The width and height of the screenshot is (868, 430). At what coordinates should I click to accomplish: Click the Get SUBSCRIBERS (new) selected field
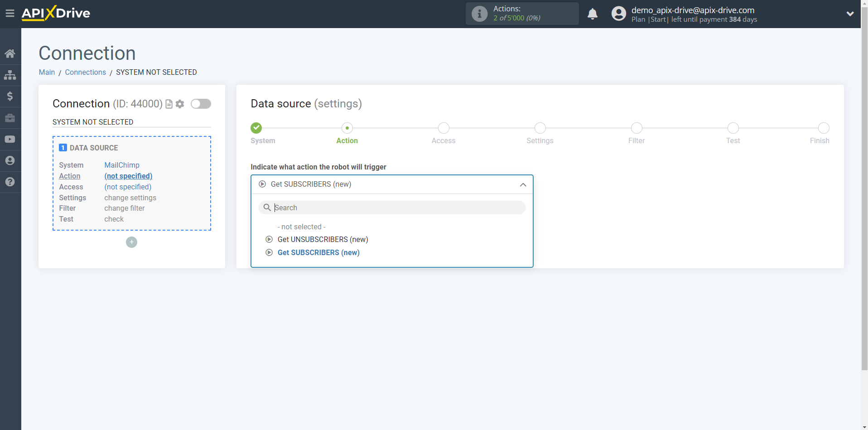click(x=392, y=184)
